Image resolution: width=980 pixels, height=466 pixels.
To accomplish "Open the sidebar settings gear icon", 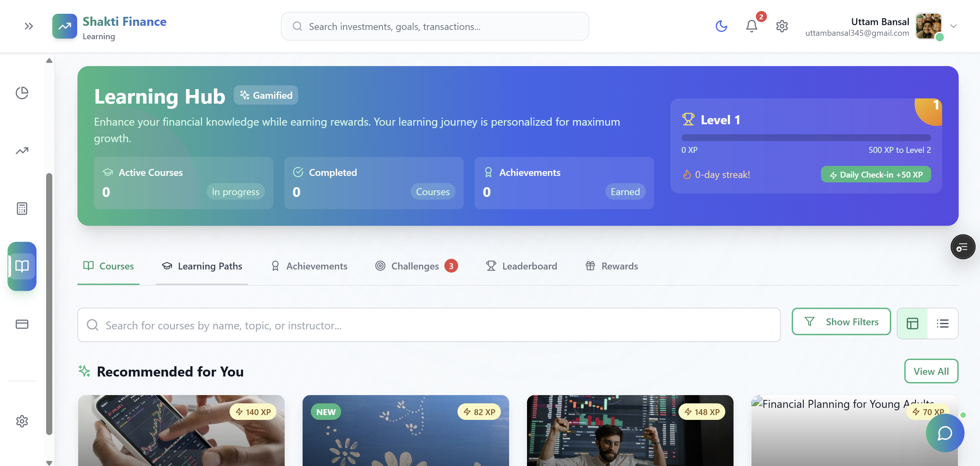I will [22, 421].
